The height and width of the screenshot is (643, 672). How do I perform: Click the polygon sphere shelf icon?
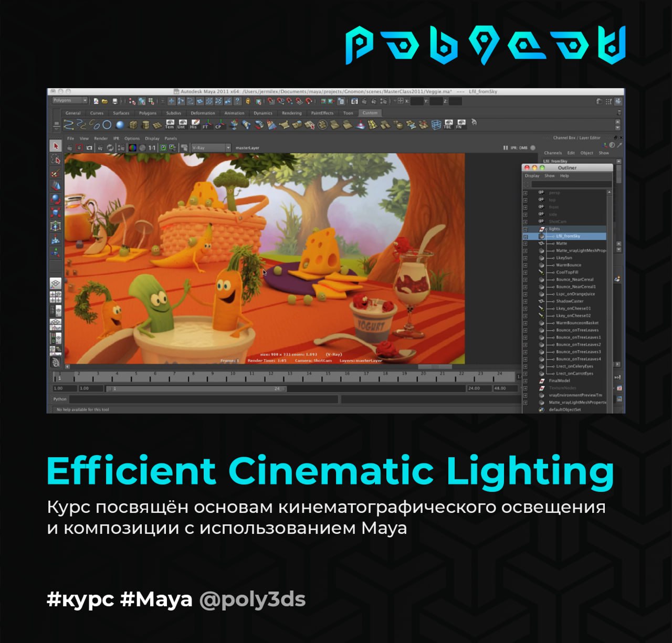pos(120,125)
